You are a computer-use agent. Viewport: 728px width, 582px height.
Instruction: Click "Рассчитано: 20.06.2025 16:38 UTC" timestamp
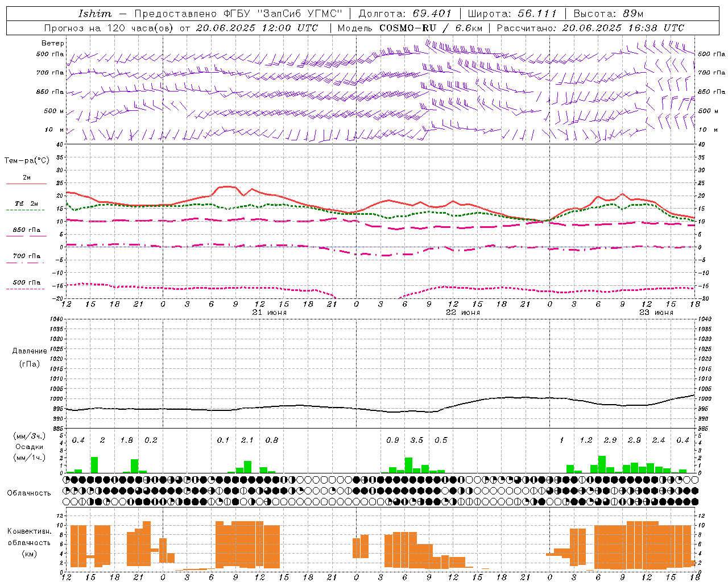[590, 28]
